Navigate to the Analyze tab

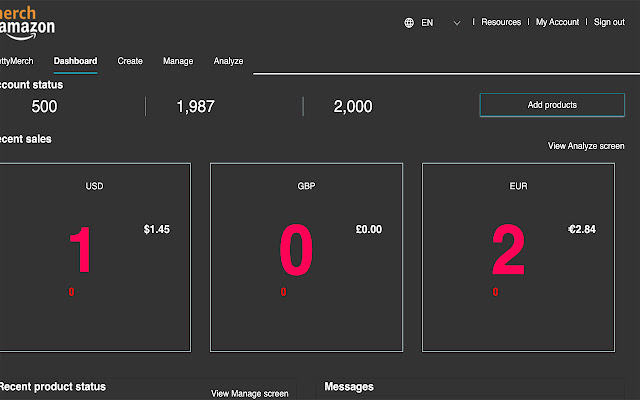228,61
